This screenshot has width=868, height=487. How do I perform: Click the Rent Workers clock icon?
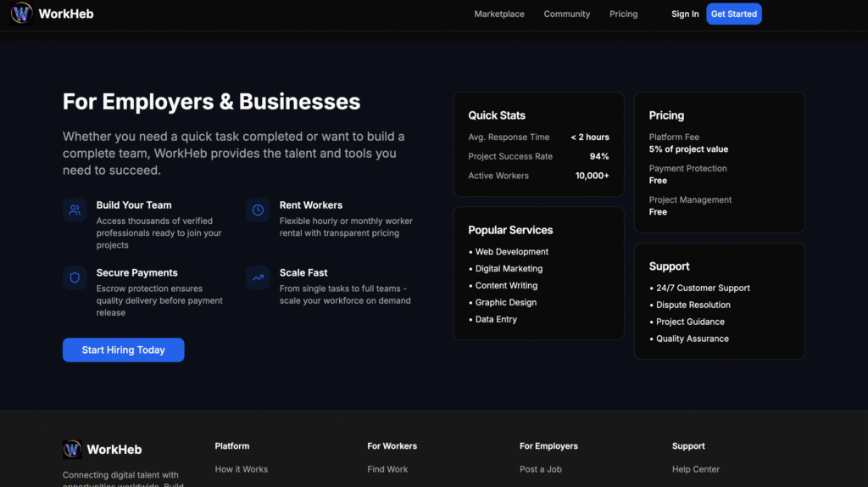click(x=258, y=210)
